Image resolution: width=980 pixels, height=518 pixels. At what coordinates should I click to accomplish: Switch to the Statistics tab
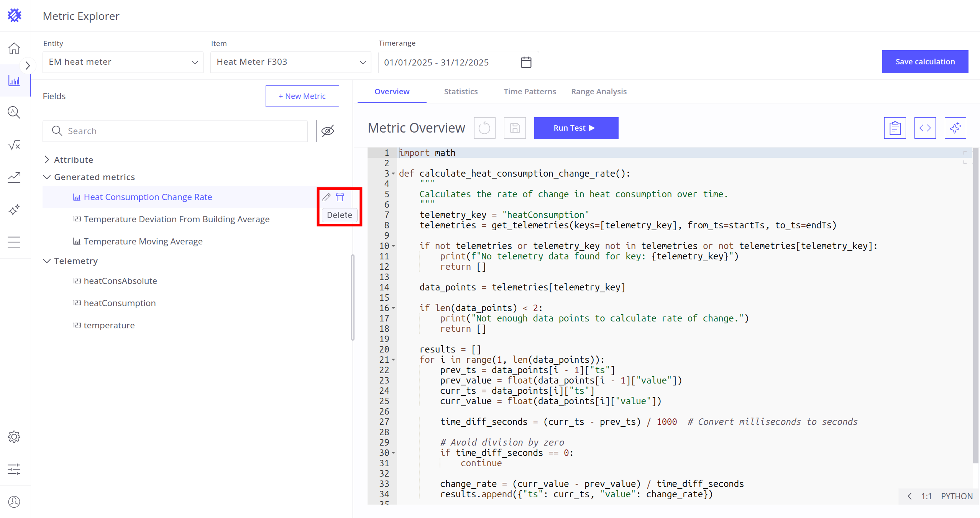461,92
